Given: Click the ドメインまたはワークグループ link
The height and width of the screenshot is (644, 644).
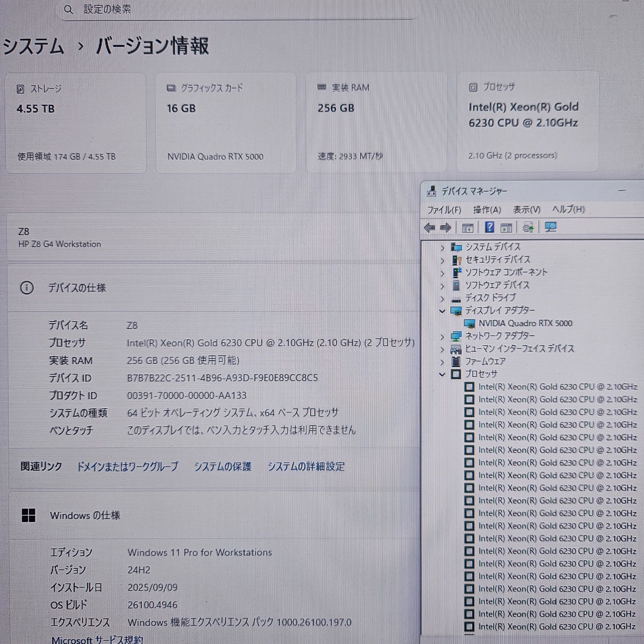Looking at the screenshot, I should pos(127,466).
